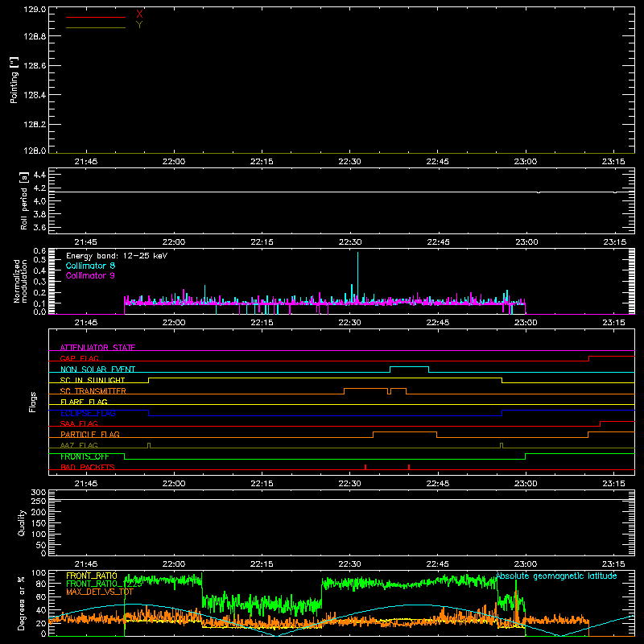This screenshot has width=644, height=644.
Task: Select the ECLIPSE_FLAG label
Action: click(88, 413)
